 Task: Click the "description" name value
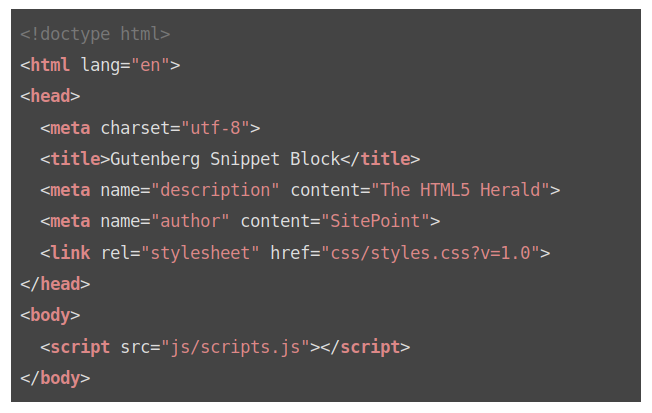[x=215, y=190]
